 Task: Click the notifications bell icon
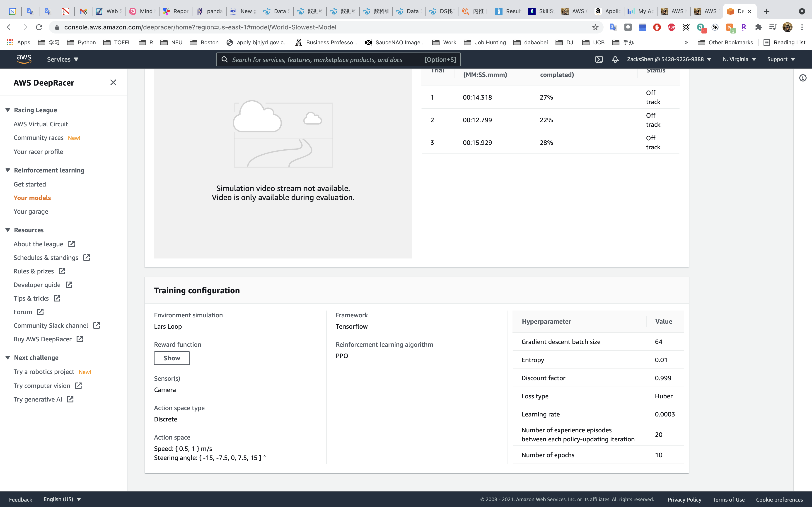[615, 59]
